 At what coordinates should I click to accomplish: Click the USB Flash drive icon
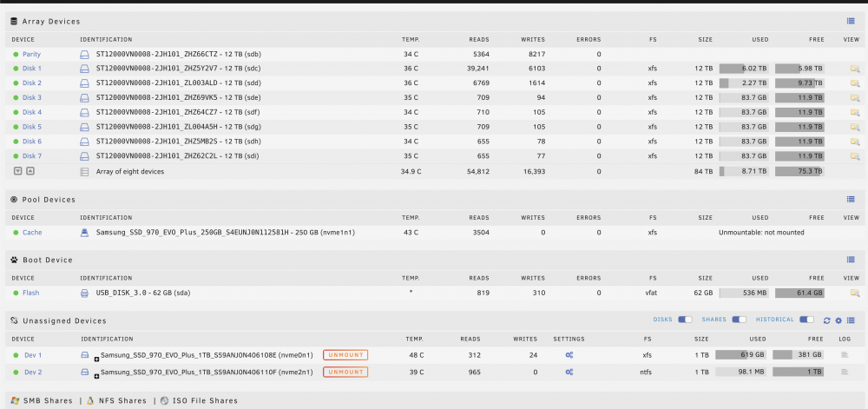point(84,293)
